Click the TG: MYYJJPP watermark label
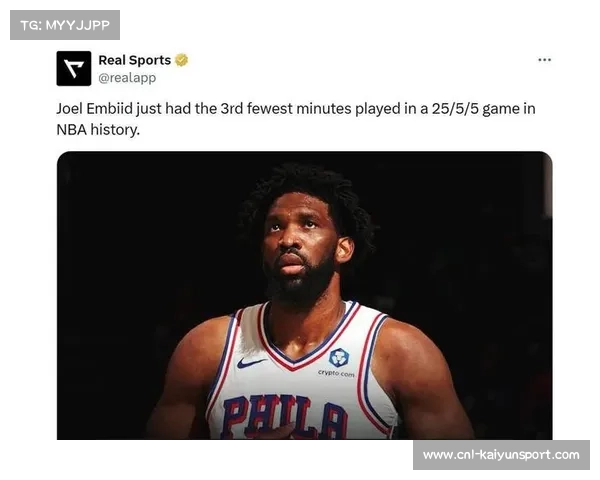 click(65, 25)
